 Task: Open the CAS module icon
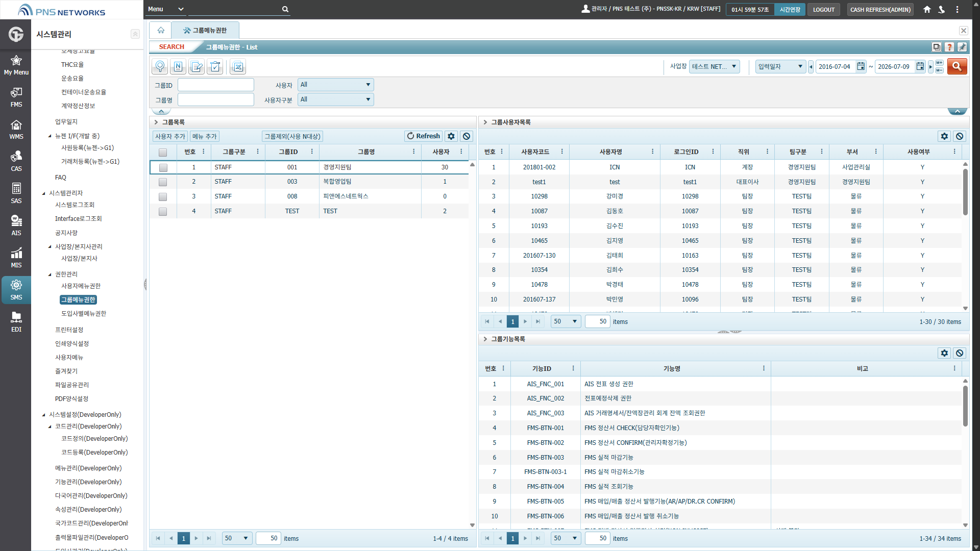click(16, 162)
